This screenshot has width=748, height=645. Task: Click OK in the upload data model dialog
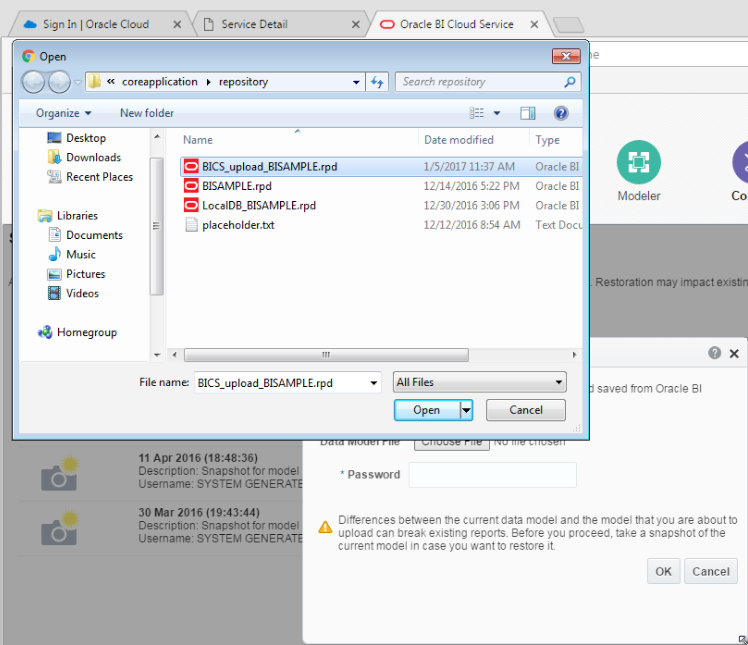point(663,572)
